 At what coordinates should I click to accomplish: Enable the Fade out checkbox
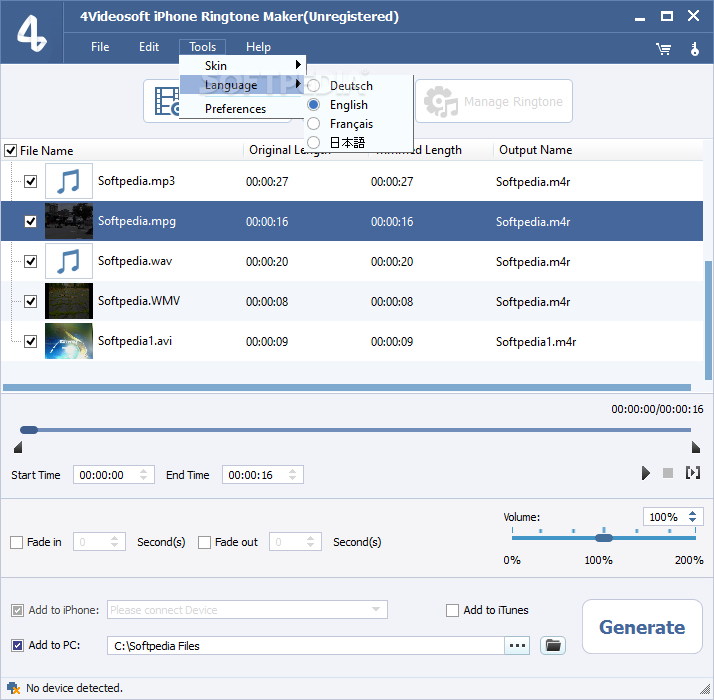point(204,542)
